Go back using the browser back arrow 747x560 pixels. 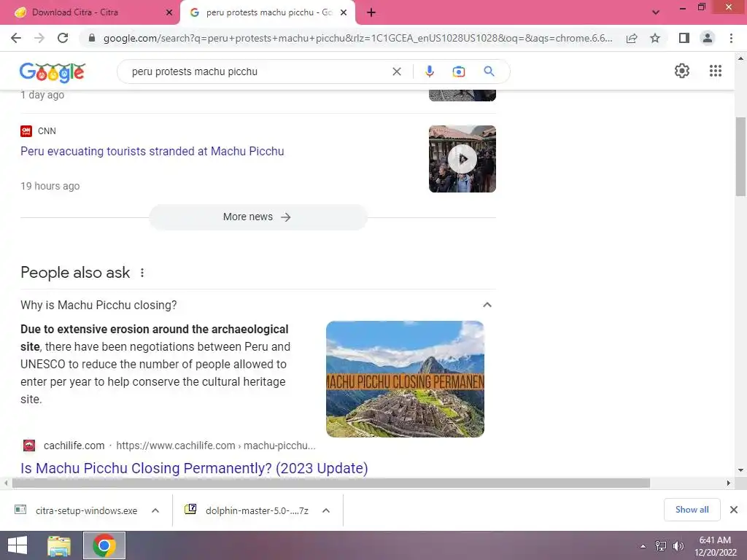tap(16, 38)
